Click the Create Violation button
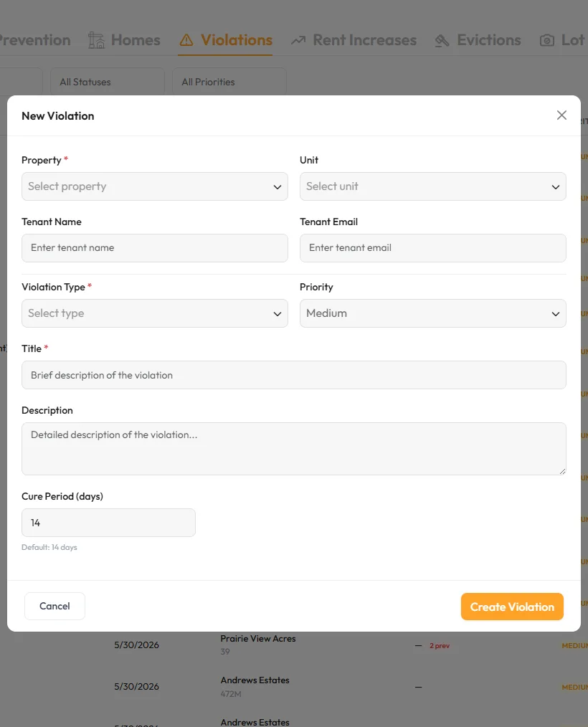The height and width of the screenshot is (727, 588). click(512, 607)
